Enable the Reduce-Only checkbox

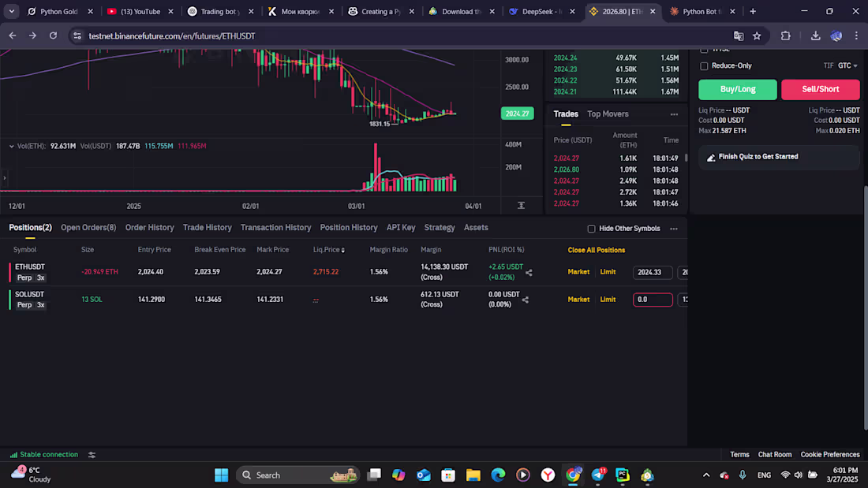[704, 65]
